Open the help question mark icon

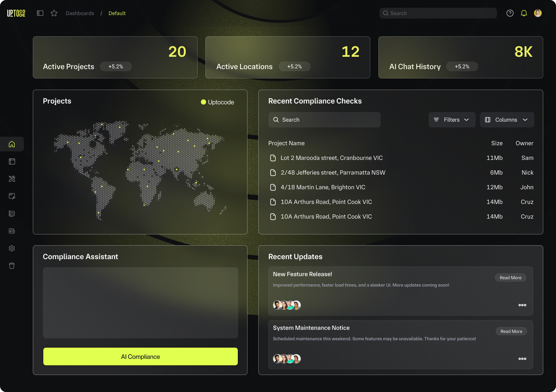510,13
